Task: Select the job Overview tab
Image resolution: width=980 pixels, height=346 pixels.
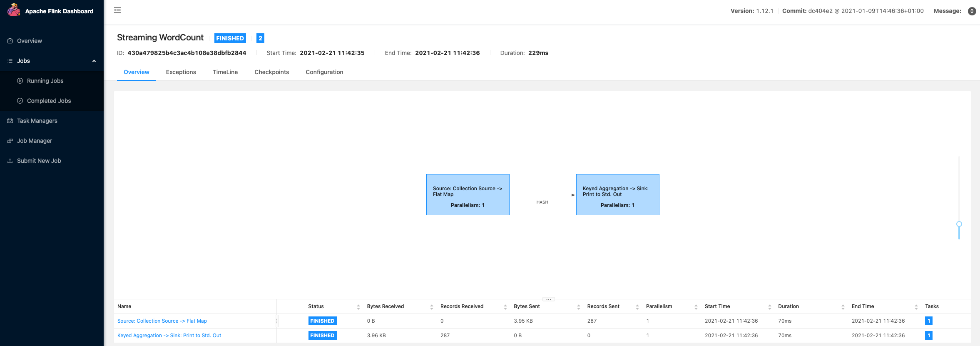Action: pos(137,72)
